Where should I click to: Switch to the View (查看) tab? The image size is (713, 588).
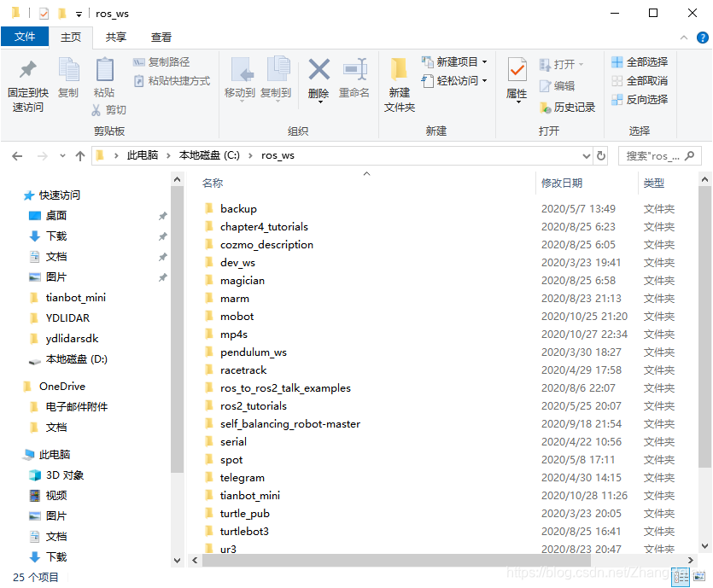point(161,38)
